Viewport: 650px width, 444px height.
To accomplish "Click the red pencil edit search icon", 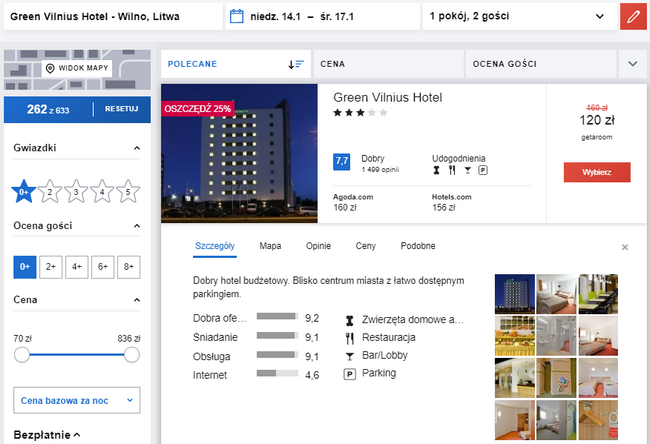I will point(633,17).
